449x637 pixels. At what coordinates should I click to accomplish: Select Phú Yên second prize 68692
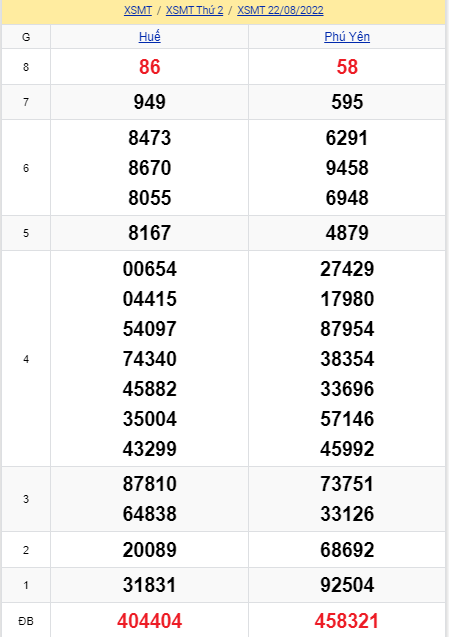coord(347,550)
